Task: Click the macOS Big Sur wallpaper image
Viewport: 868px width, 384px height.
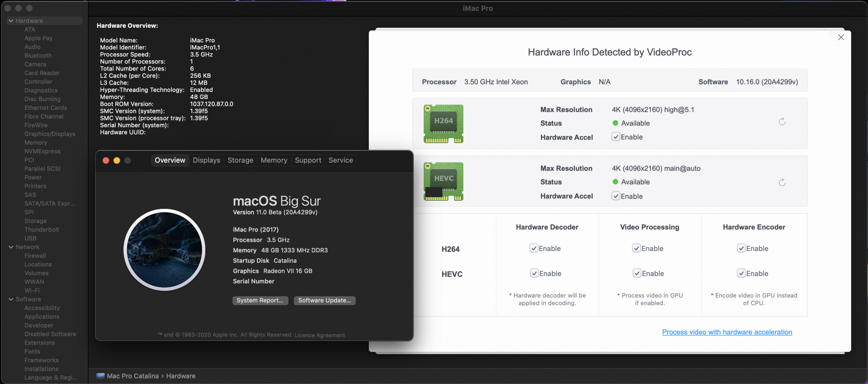Action: 164,250
